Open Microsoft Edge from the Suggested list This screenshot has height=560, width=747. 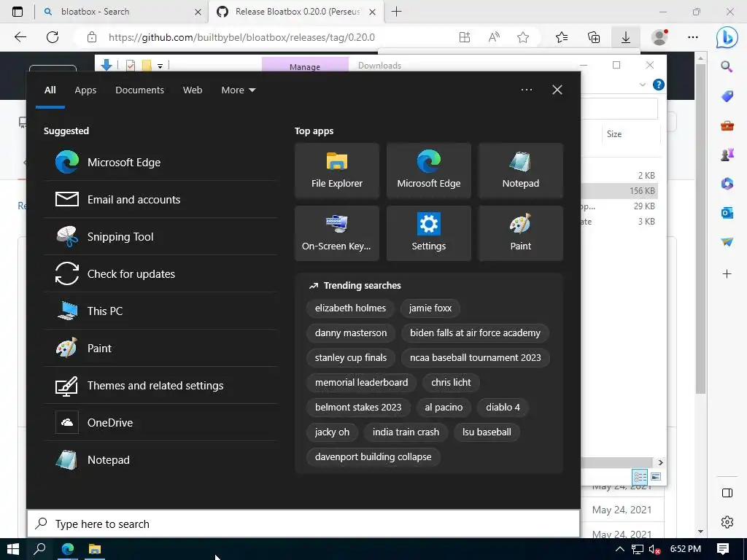tap(160, 163)
